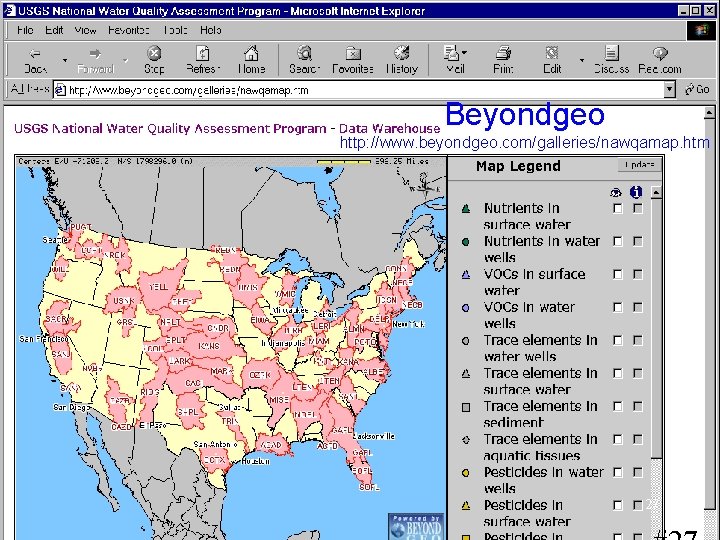The width and height of the screenshot is (720, 540).
Task: Click the OZRK study unit on map
Action: (259, 375)
